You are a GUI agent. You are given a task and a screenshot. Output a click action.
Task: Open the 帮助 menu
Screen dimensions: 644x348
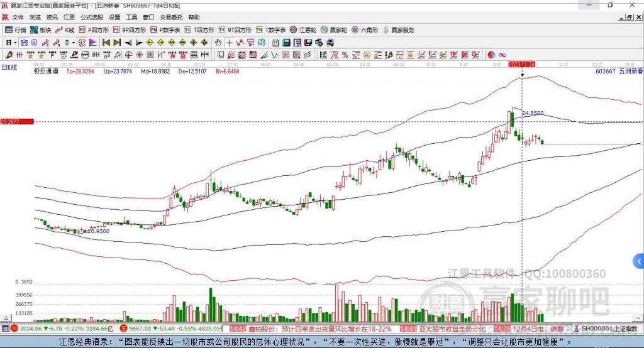194,17
